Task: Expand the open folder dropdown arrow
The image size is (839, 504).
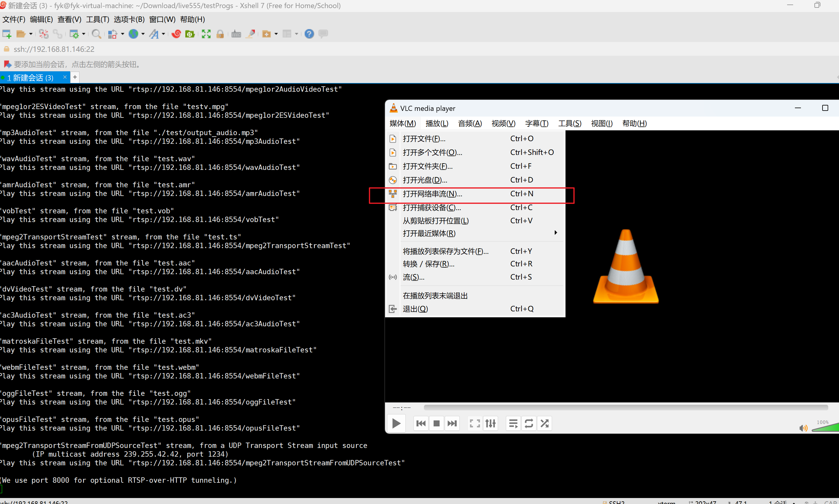Action: tap(31, 34)
